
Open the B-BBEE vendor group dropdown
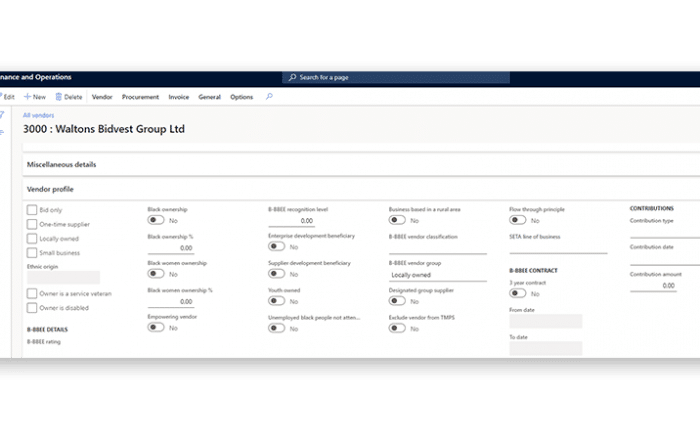pos(436,274)
